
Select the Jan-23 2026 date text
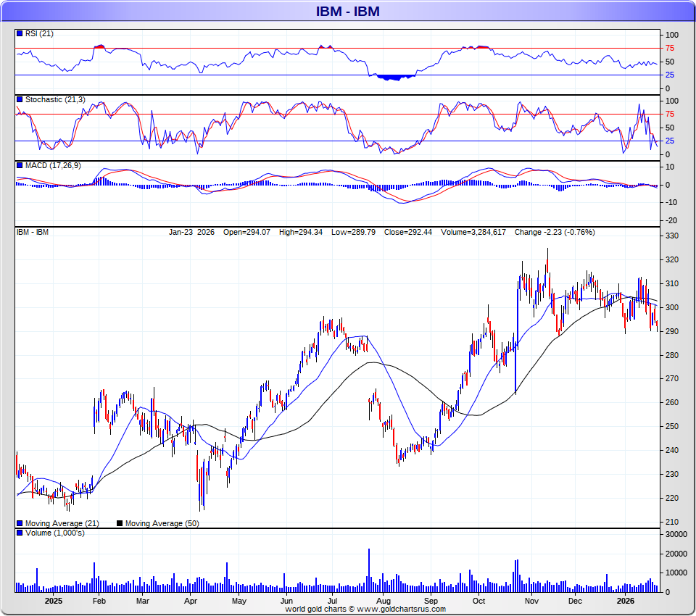pyautogui.click(x=191, y=233)
